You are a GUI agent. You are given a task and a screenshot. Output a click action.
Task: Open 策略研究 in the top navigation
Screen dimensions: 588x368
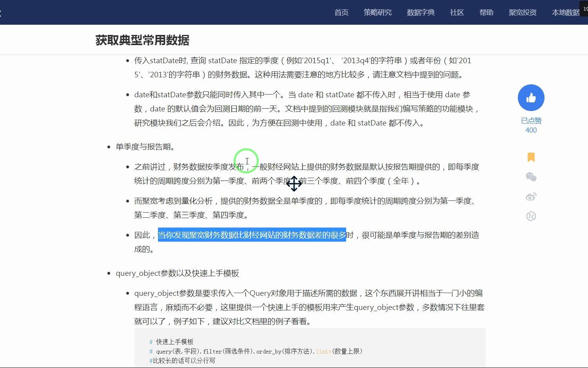377,13
